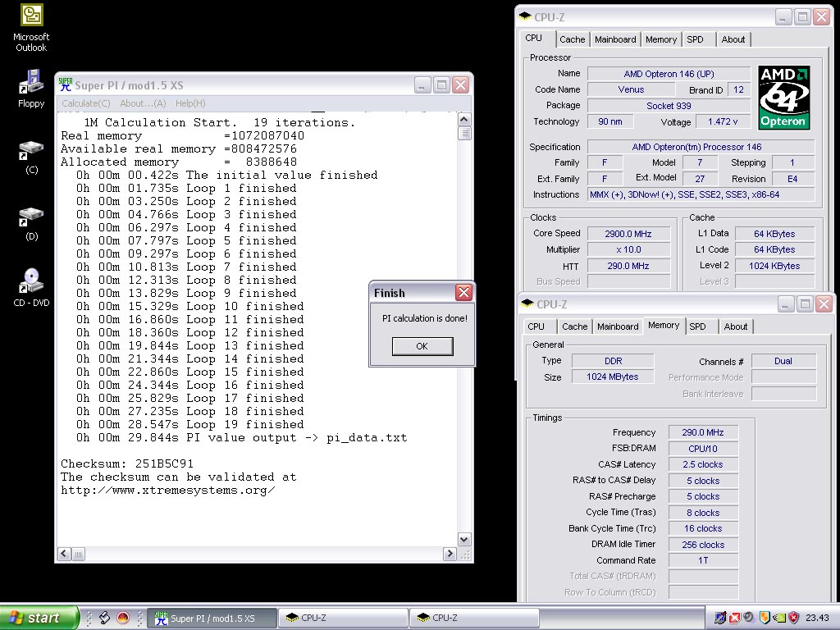Click OK in the Finish dialog
The width and height of the screenshot is (840, 630).
(422, 346)
